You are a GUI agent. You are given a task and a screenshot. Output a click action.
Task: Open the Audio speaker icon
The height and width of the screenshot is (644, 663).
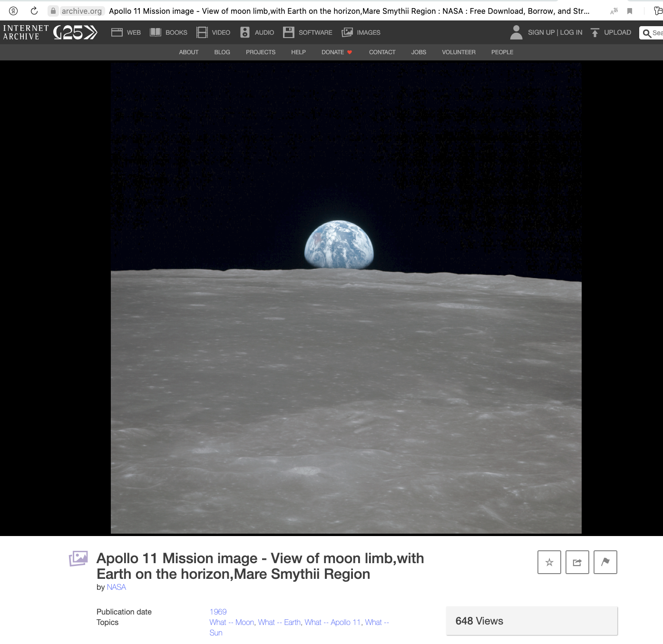245,32
